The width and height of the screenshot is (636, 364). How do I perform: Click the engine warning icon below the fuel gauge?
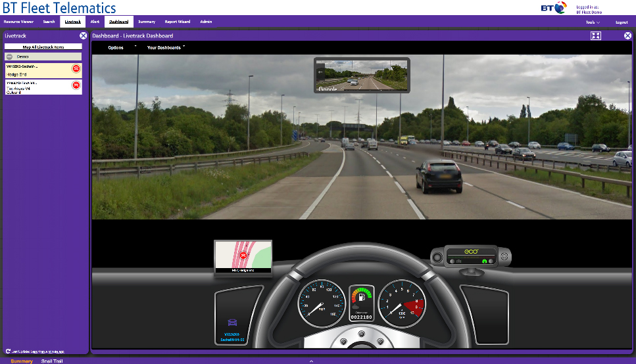point(356,307)
